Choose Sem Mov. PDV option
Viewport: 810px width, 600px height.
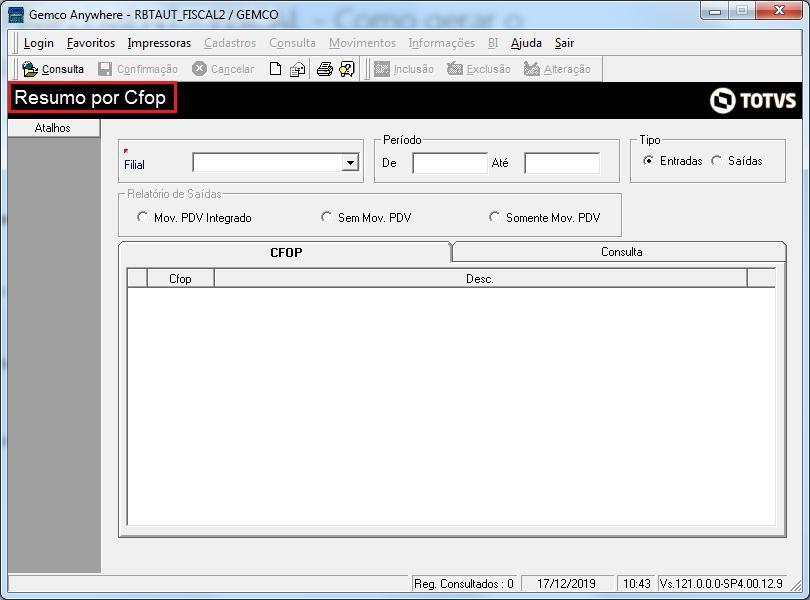[x=326, y=217]
